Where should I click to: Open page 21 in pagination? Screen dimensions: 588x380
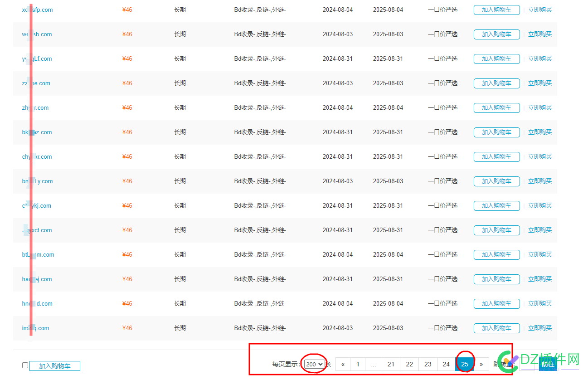tap(391, 364)
